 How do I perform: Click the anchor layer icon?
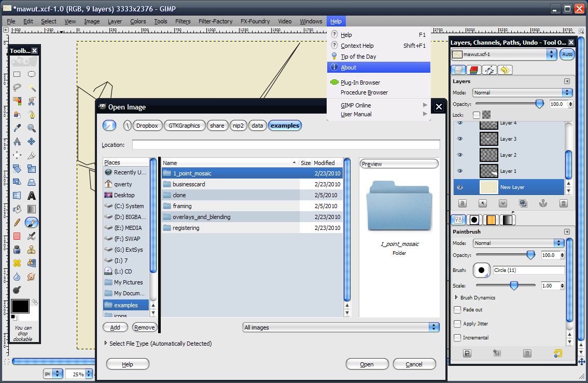[543, 203]
